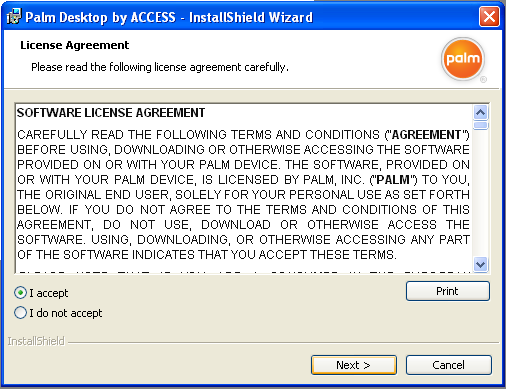This screenshot has width=506, height=389.
Task: Click the "License Agreement" page heading
Action: [75, 45]
